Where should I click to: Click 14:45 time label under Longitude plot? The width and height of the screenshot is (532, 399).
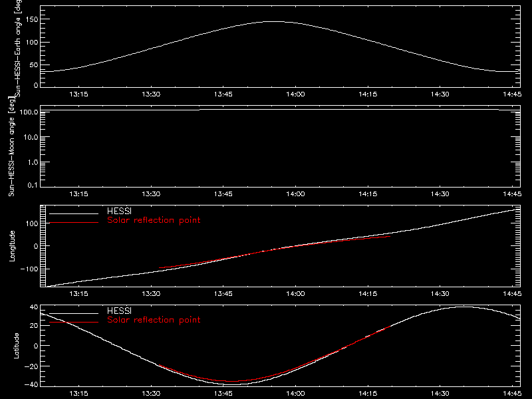[x=512, y=293]
